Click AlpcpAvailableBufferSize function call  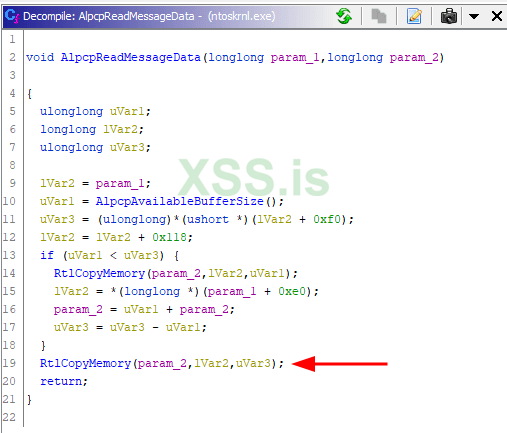tap(180, 201)
